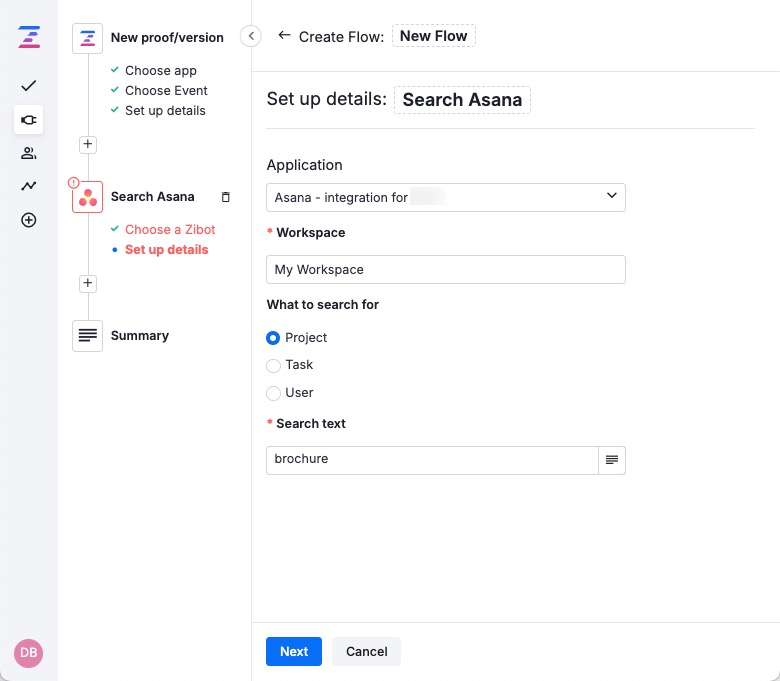Click the circled plus sidebar icon

(29, 220)
